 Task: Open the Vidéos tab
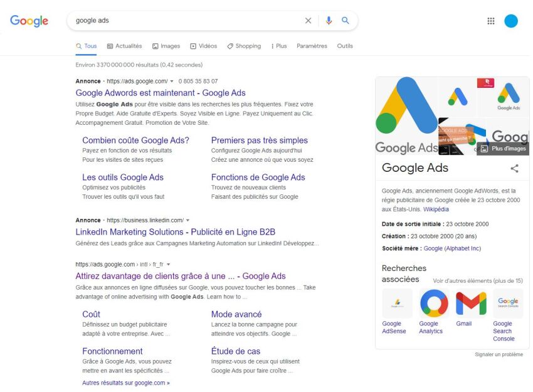coord(203,46)
